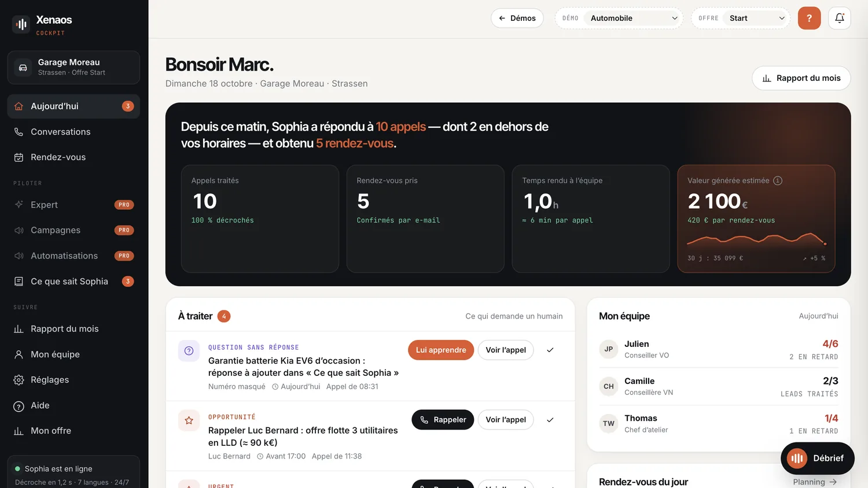Mark the Kia EV6 question as done
868x488 pixels.
[x=550, y=350]
